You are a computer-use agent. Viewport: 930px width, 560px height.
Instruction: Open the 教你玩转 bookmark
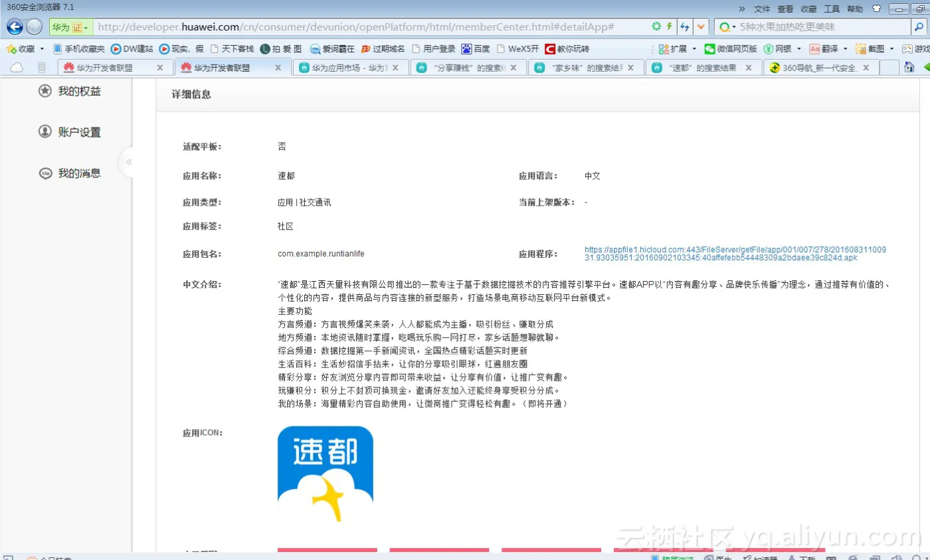click(567, 48)
